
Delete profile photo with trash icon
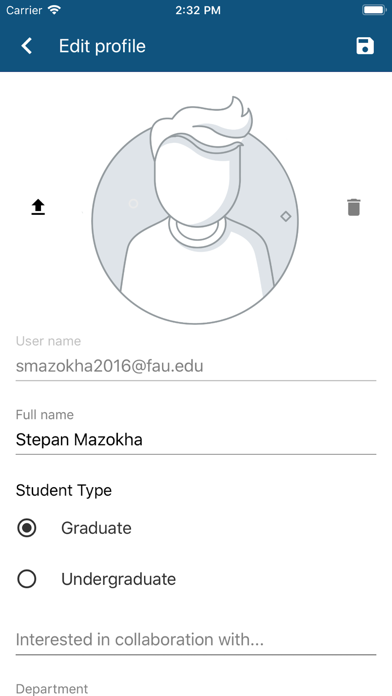(x=353, y=207)
